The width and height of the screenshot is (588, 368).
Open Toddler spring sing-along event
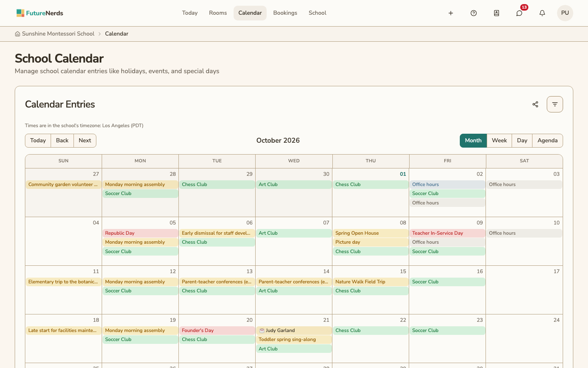click(294, 339)
